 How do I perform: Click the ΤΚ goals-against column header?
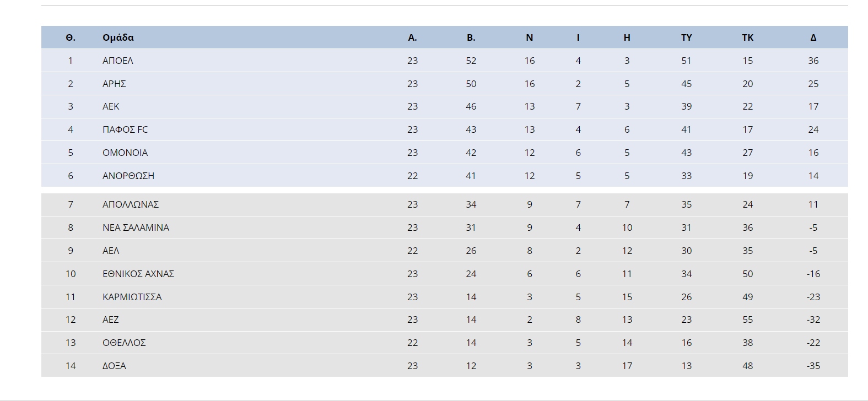747,37
